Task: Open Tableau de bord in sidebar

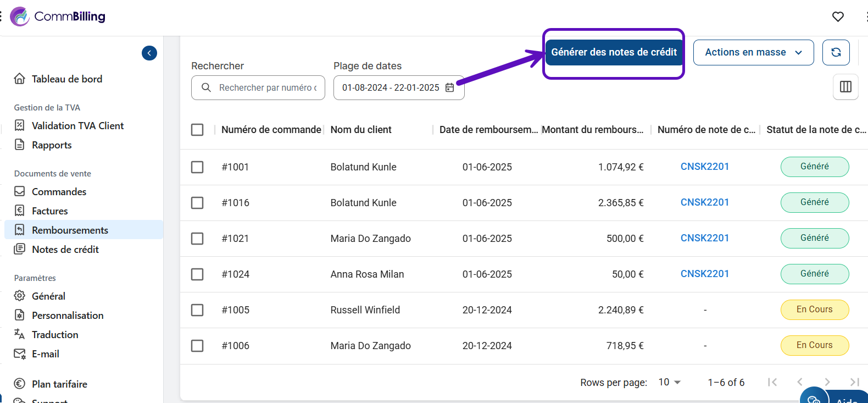Action: (x=66, y=79)
